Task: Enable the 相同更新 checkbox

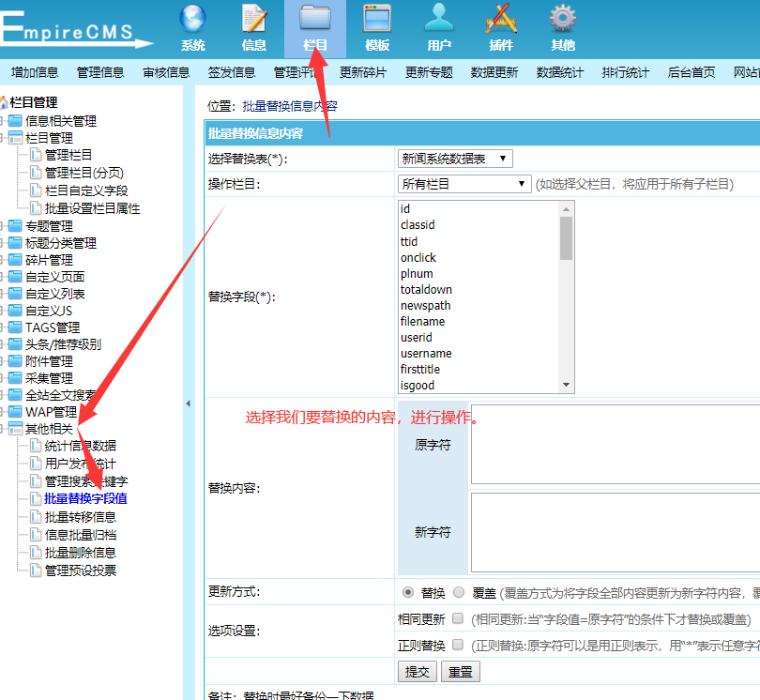Action: (458, 619)
